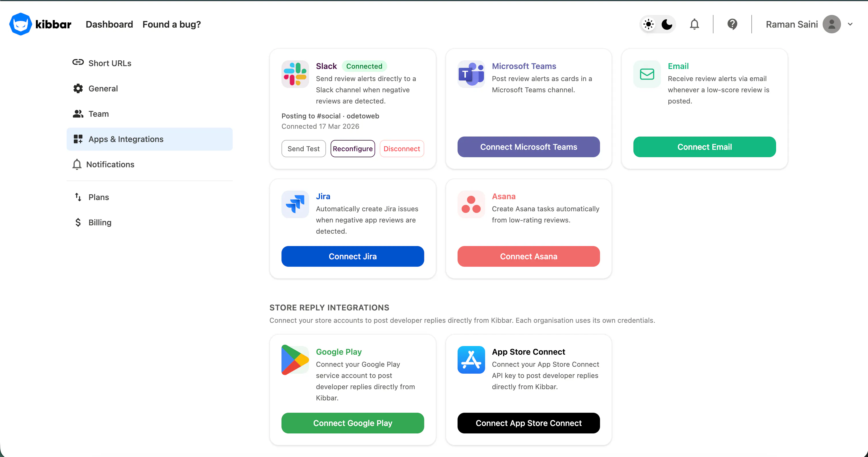Click the Jira logo icon
This screenshot has height=457, width=868.
tap(295, 204)
